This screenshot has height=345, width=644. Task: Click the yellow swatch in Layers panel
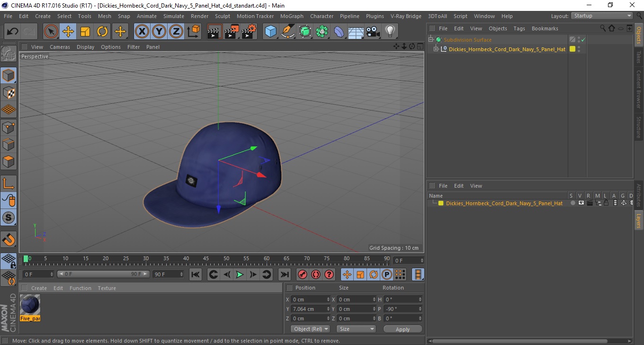coord(441,203)
